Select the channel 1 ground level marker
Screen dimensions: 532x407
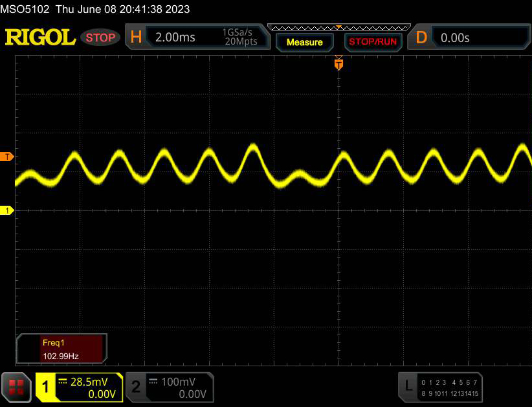click(x=6, y=211)
